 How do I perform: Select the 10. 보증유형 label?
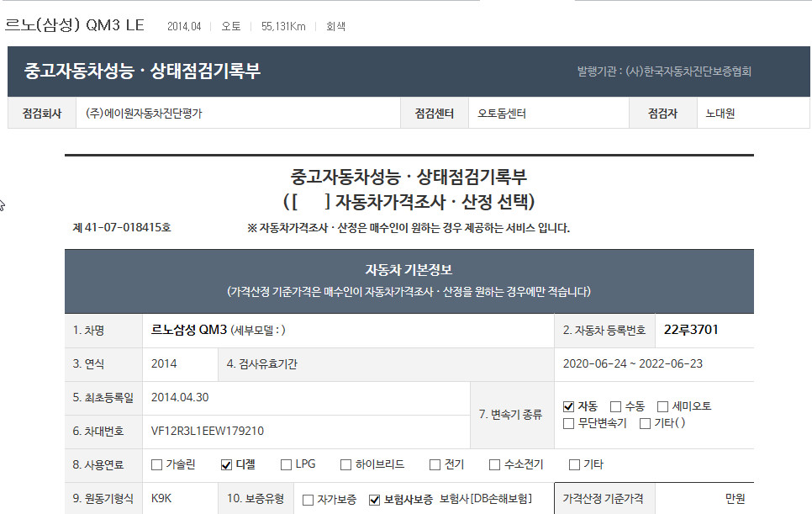pos(256,499)
